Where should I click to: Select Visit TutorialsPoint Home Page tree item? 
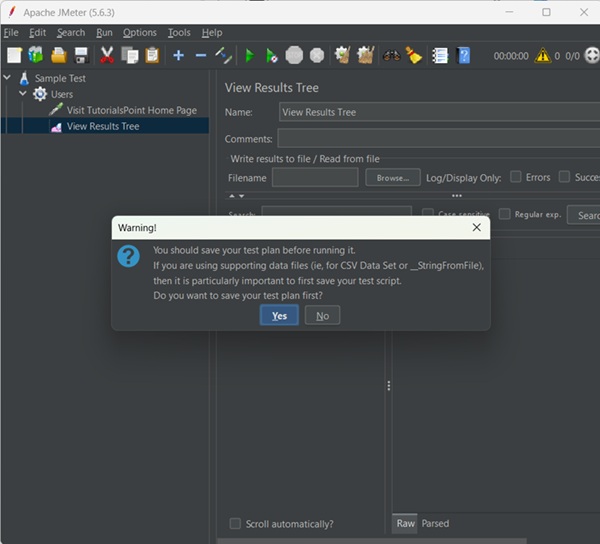point(131,110)
